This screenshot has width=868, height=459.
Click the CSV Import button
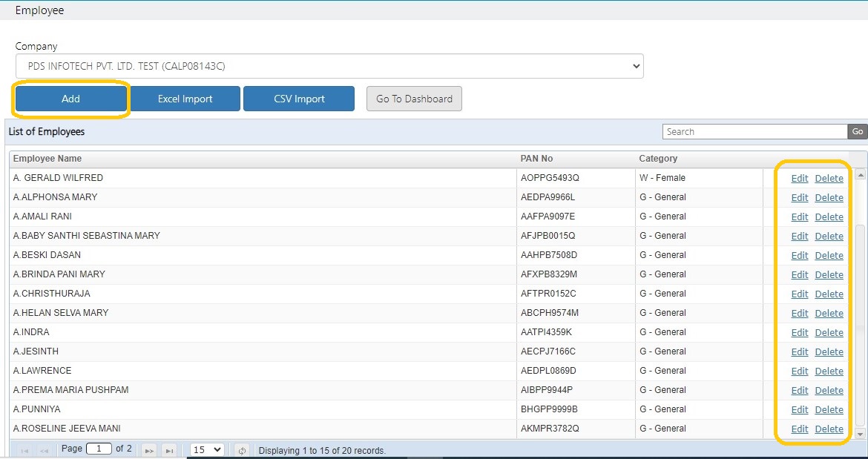click(x=299, y=99)
